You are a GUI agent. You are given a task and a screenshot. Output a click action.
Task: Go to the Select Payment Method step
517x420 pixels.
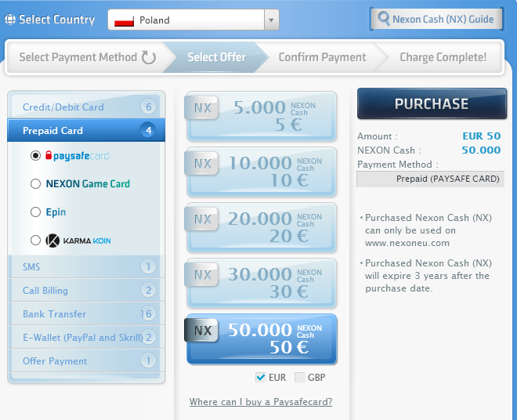(x=88, y=57)
